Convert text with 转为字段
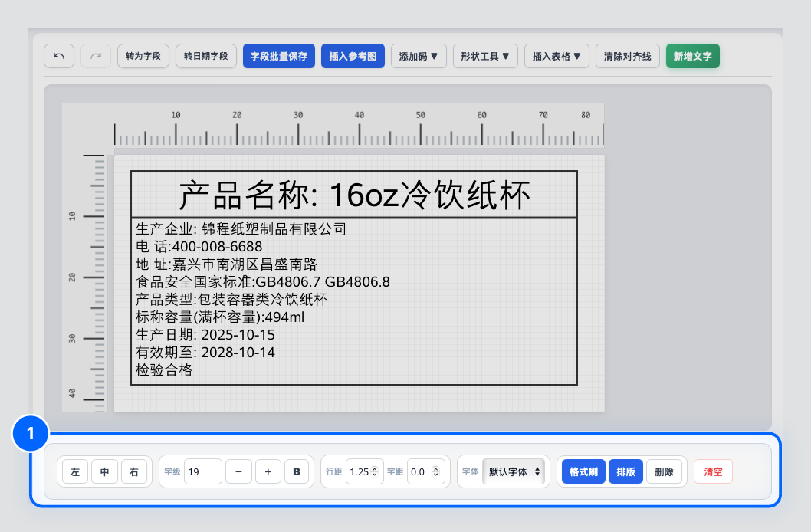 [143, 55]
